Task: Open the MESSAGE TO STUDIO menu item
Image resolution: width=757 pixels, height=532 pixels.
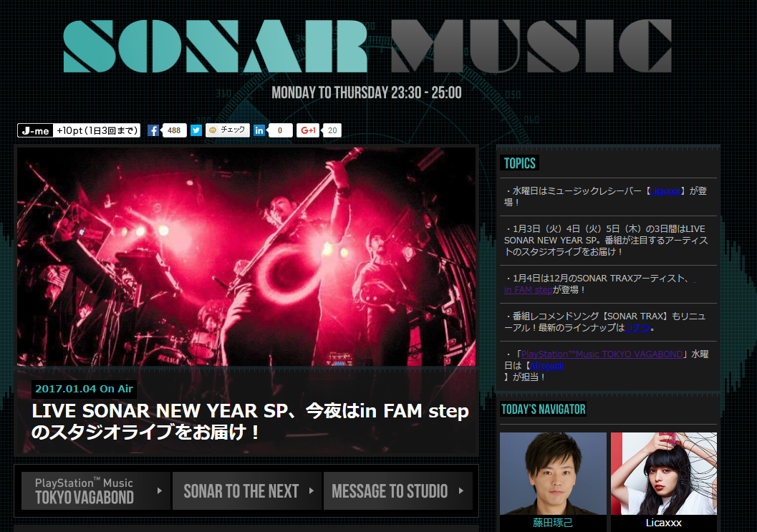Action: 397,491
